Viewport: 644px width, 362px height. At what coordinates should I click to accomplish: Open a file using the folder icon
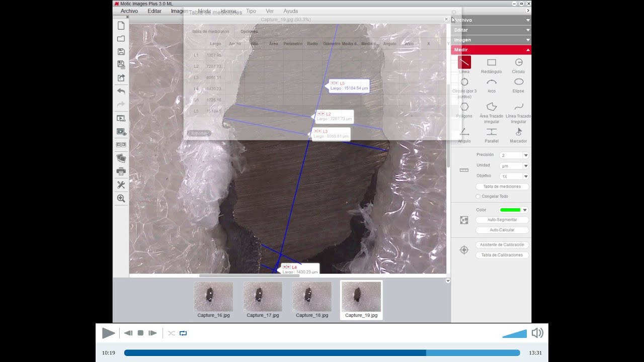121,39
